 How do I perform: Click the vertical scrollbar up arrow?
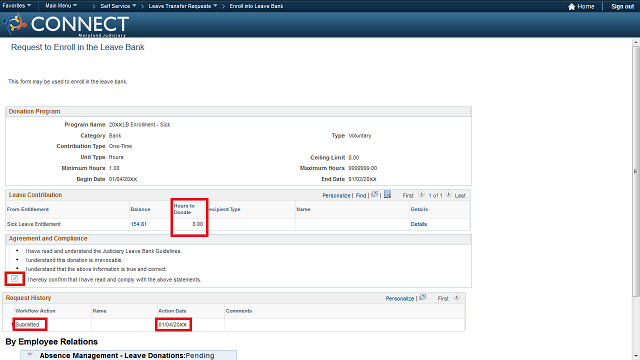636,42
